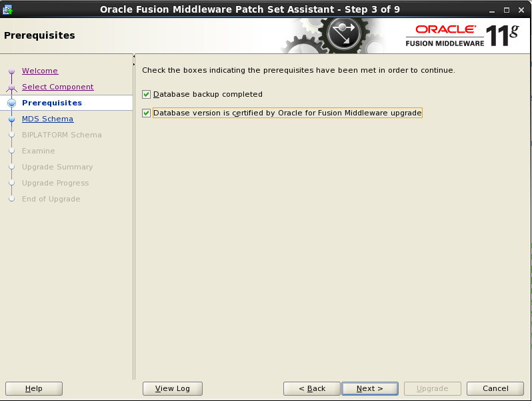Click the BIPLATFORM Schema step label
The image size is (532, 401).
tap(62, 135)
